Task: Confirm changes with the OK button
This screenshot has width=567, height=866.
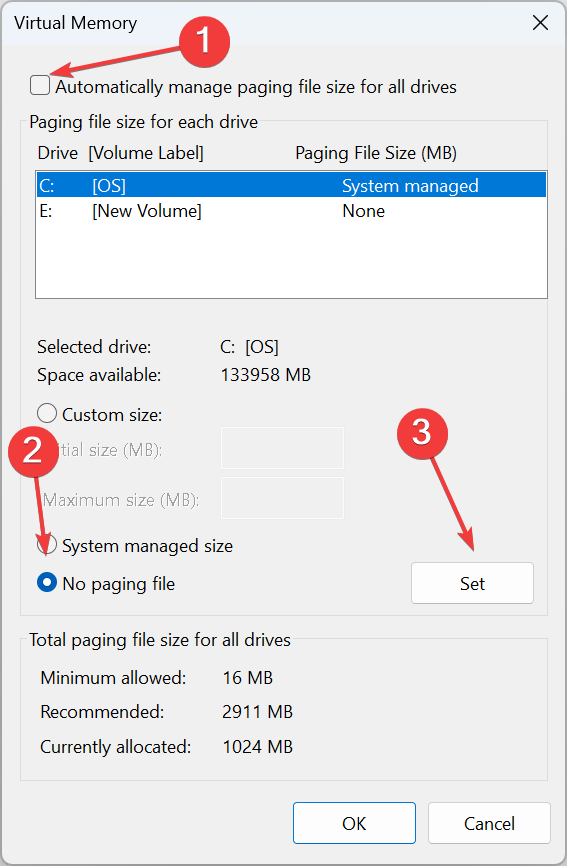Action: 354,823
